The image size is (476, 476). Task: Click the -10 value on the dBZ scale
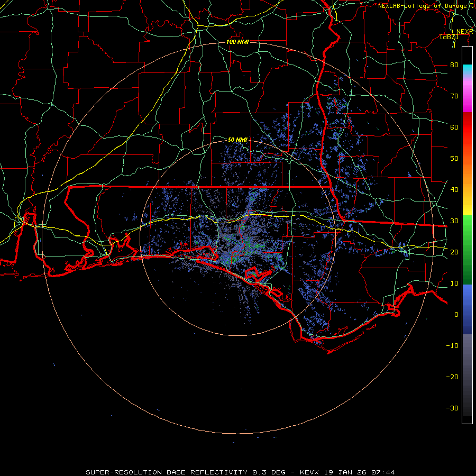pos(452,346)
